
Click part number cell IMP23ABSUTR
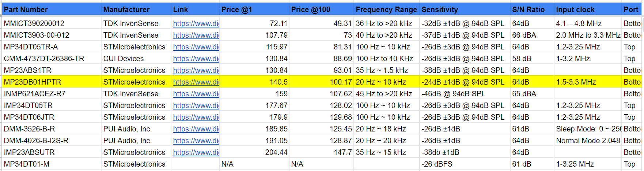[52, 152]
